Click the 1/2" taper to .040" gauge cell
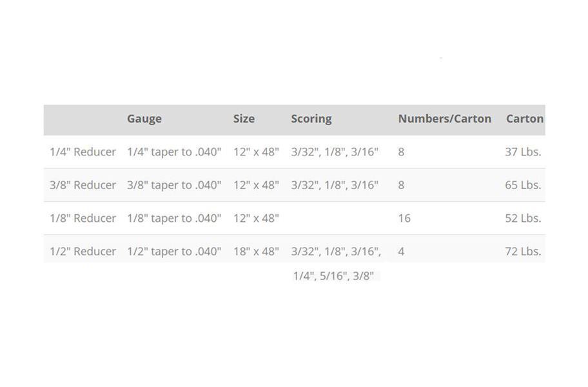The width and height of the screenshot is (588, 387). (x=174, y=252)
